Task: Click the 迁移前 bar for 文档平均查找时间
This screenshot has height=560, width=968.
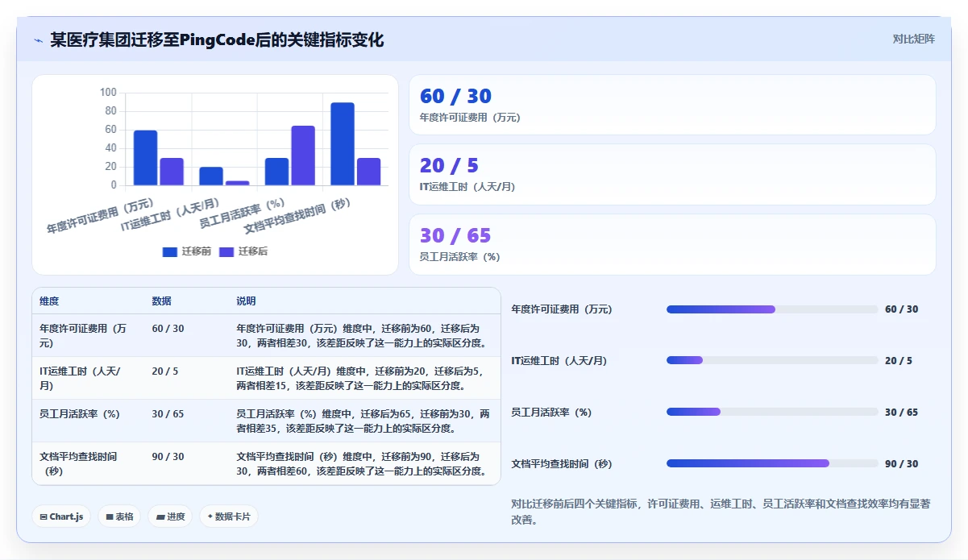Action: tap(343, 144)
